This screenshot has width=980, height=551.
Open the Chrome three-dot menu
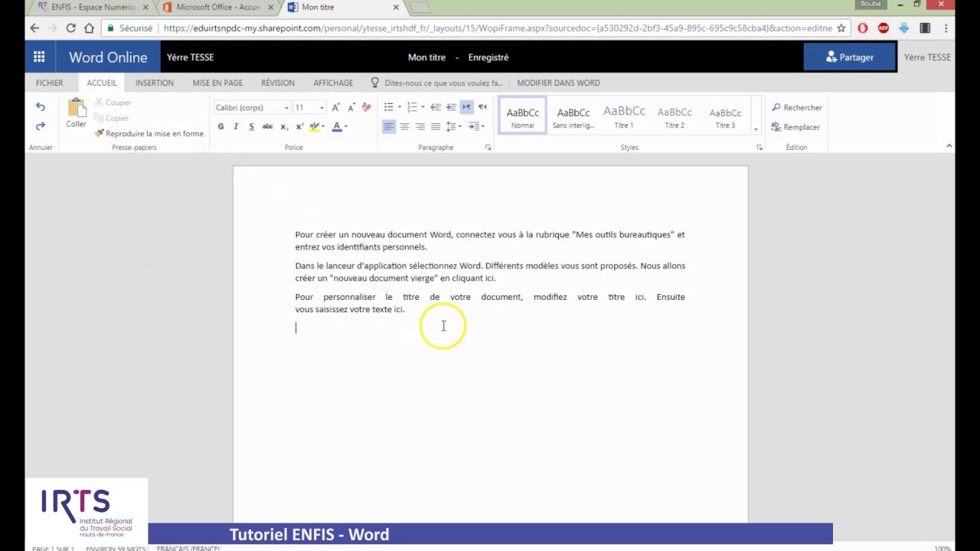pos(946,28)
